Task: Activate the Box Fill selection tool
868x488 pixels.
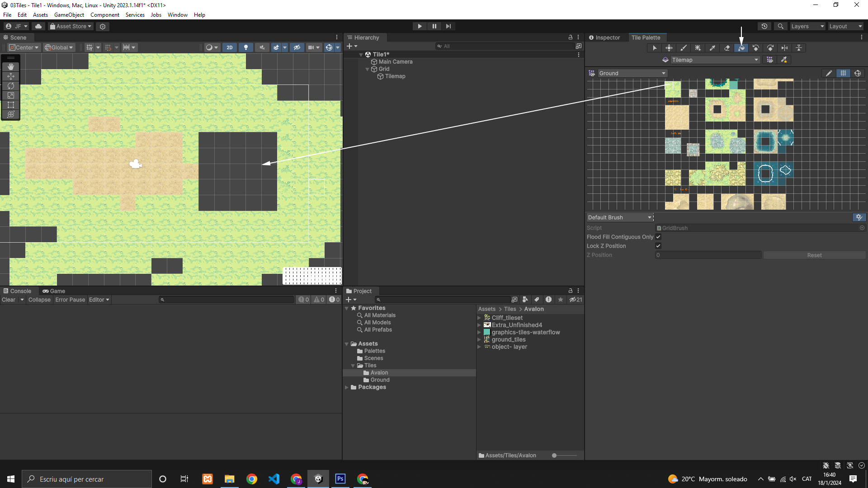Action: tap(698, 48)
